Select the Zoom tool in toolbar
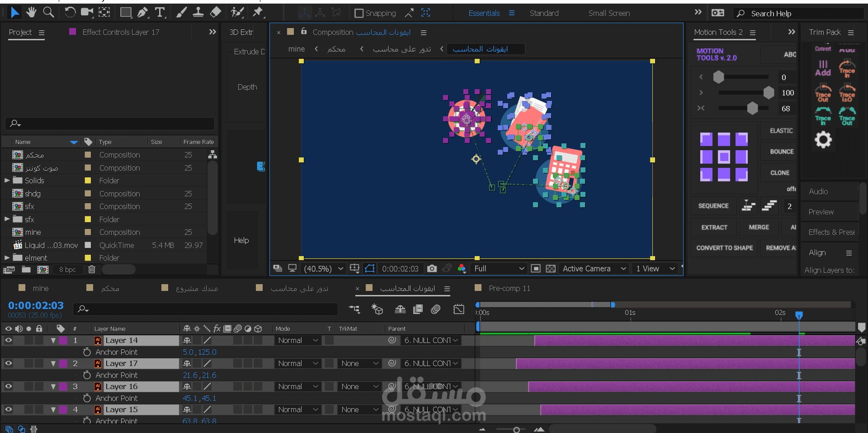Viewport: 868px width, 433px height. tap(48, 12)
